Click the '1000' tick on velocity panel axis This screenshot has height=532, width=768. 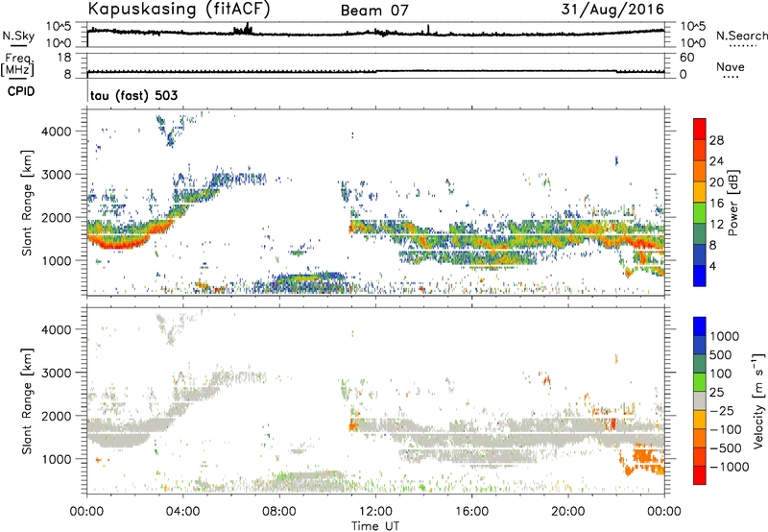56,459
